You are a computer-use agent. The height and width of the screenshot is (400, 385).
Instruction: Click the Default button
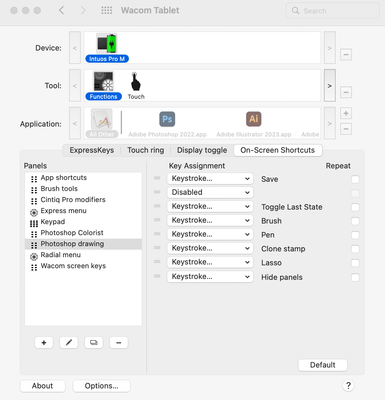pos(323,365)
